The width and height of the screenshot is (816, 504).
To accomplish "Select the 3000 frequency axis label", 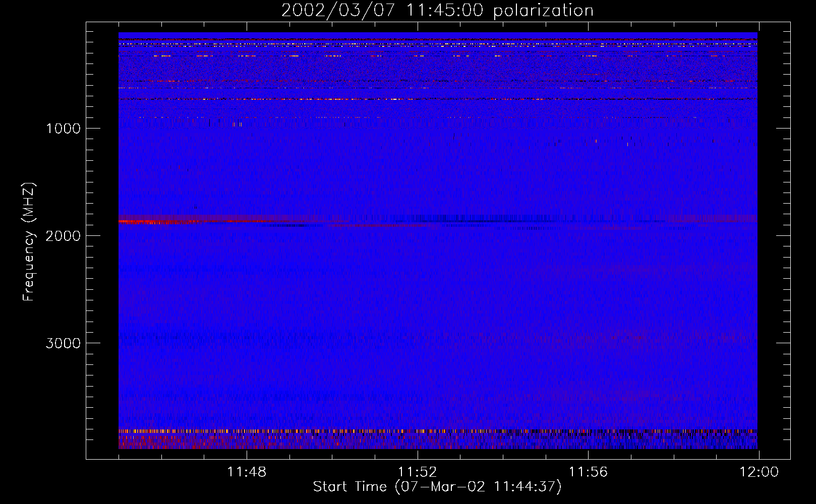I will point(63,343).
